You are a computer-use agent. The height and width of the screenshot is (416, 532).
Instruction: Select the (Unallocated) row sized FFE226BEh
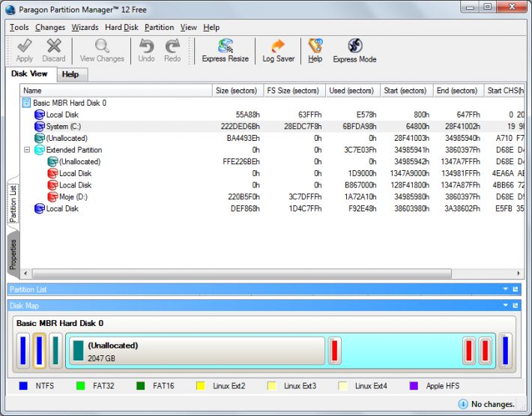(x=273, y=162)
